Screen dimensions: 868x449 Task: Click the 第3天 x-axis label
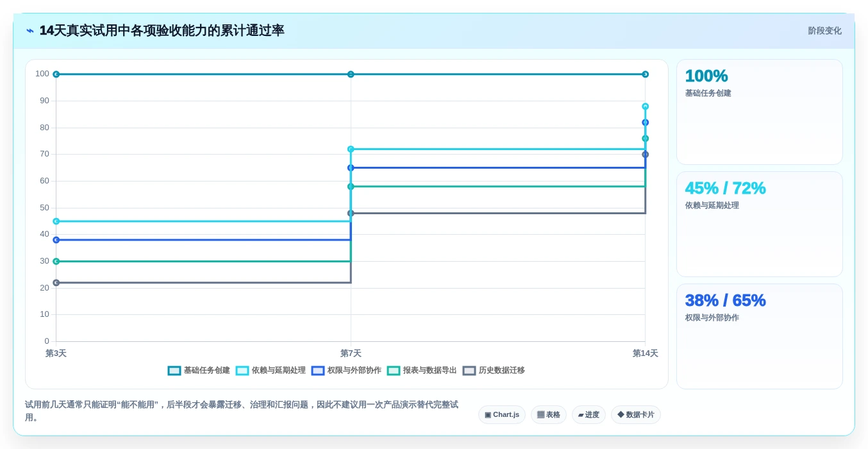point(56,353)
